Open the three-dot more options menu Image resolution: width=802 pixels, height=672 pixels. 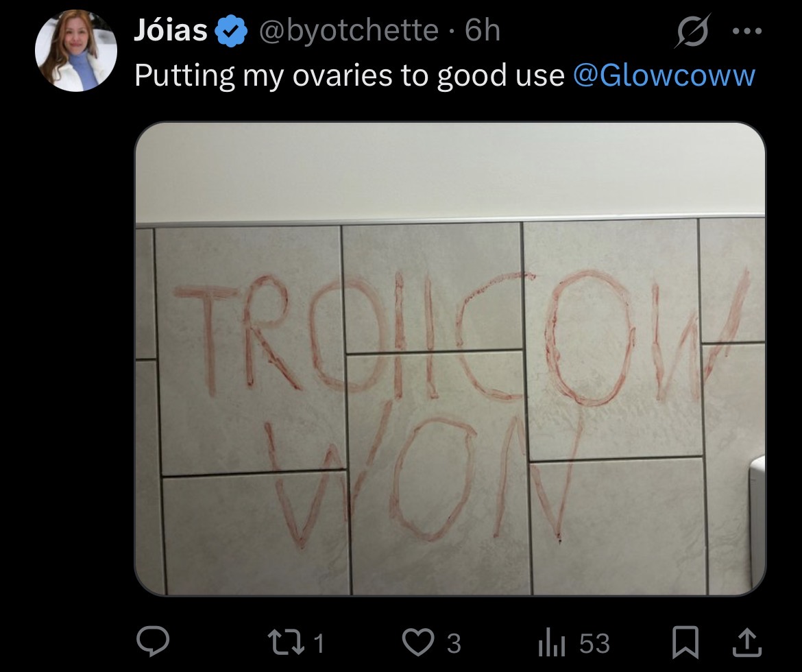[747, 32]
